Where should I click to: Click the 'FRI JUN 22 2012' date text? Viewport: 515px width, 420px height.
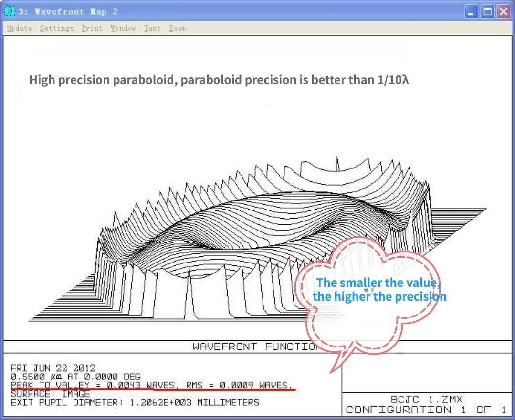pos(53,368)
